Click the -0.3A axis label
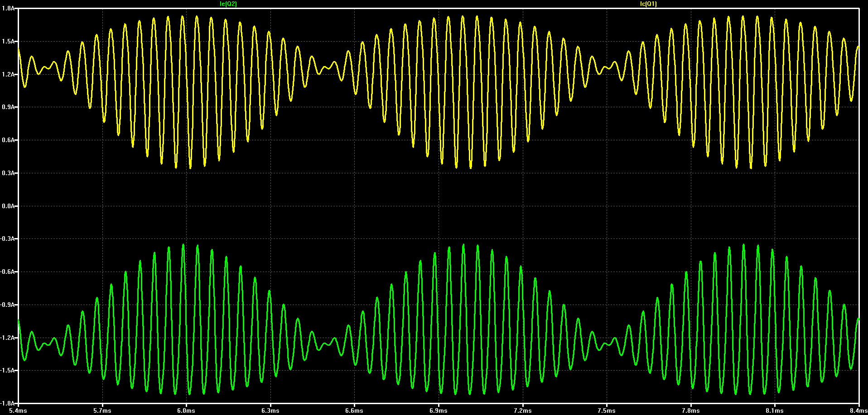Screen dimensions: 868x415 point(8,239)
